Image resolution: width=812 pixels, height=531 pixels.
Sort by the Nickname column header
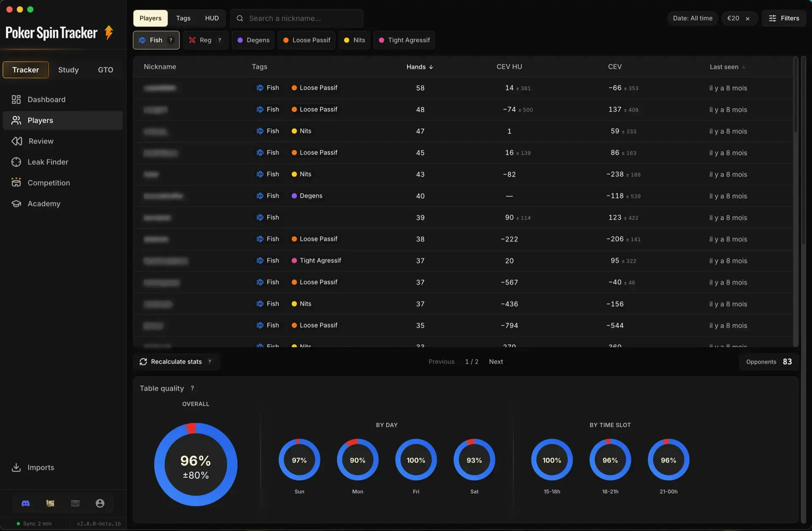pyautogui.click(x=160, y=67)
